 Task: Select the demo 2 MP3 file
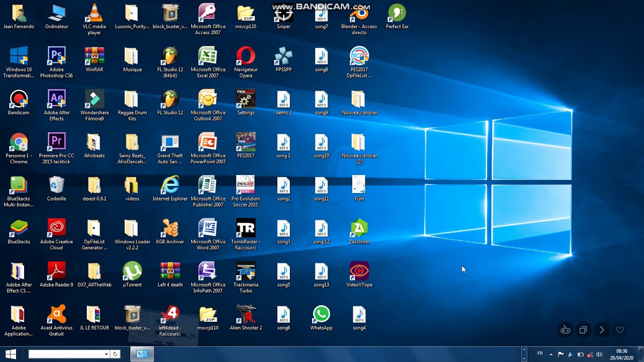283,103
